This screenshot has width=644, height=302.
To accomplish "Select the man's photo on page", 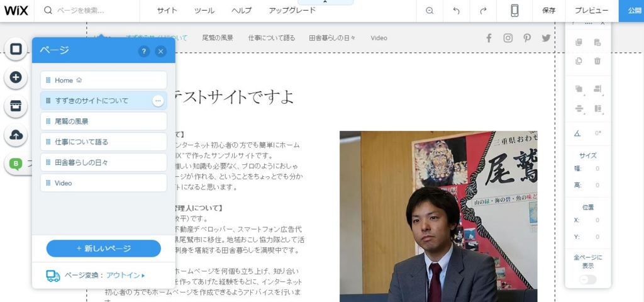I will (x=438, y=216).
